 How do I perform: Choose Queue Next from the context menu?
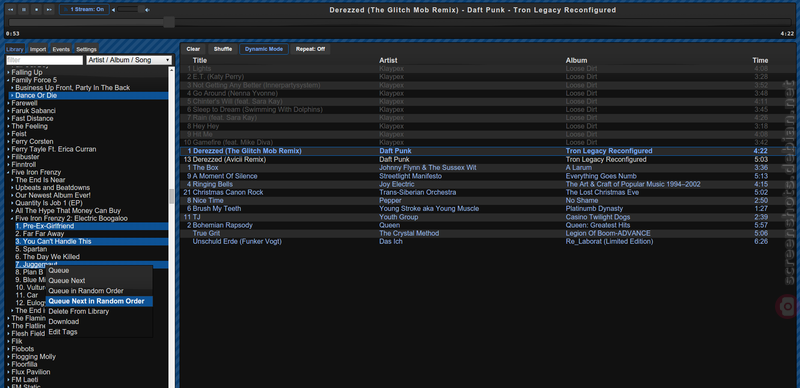pyautogui.click(x=99, y=281)
